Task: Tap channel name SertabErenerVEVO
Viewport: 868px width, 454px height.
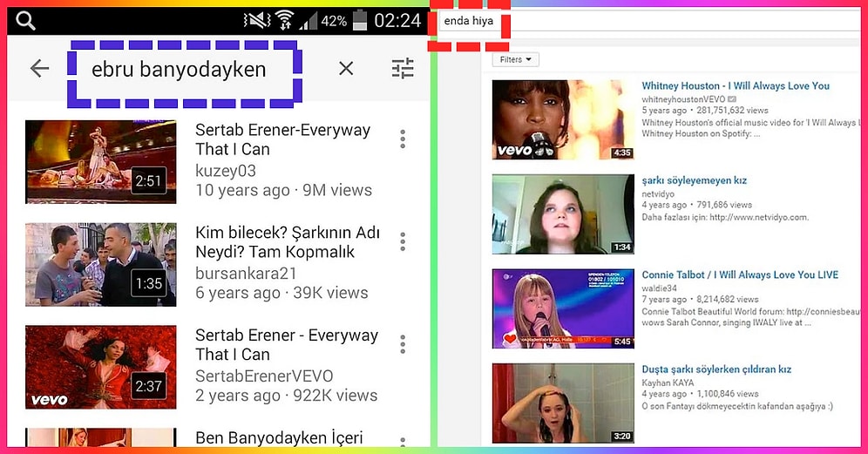Action: coord(264,376)
